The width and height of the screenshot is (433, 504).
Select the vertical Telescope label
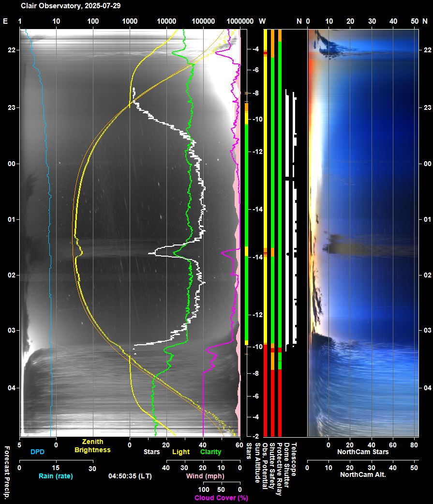point(294,458)
